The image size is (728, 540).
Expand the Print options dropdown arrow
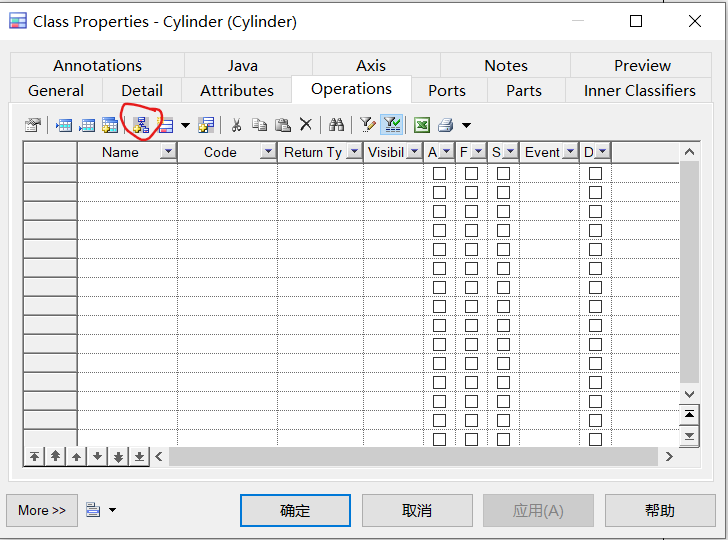467,125
